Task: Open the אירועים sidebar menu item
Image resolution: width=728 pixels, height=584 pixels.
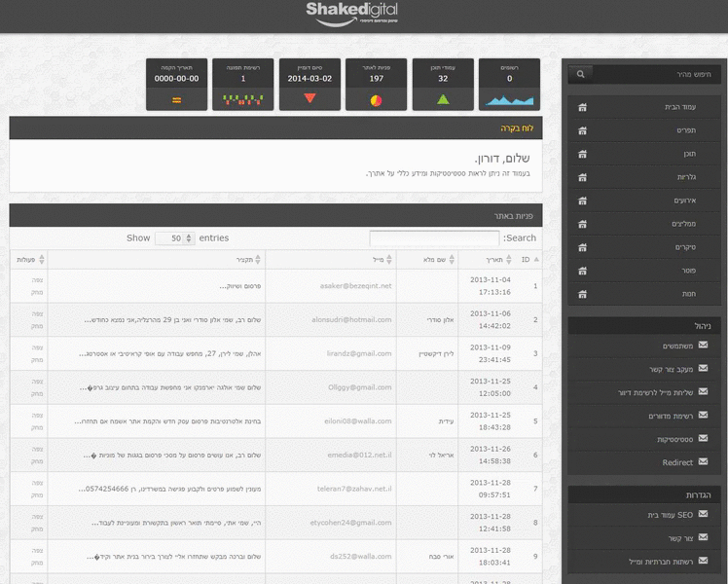Action: pos(644,201)
